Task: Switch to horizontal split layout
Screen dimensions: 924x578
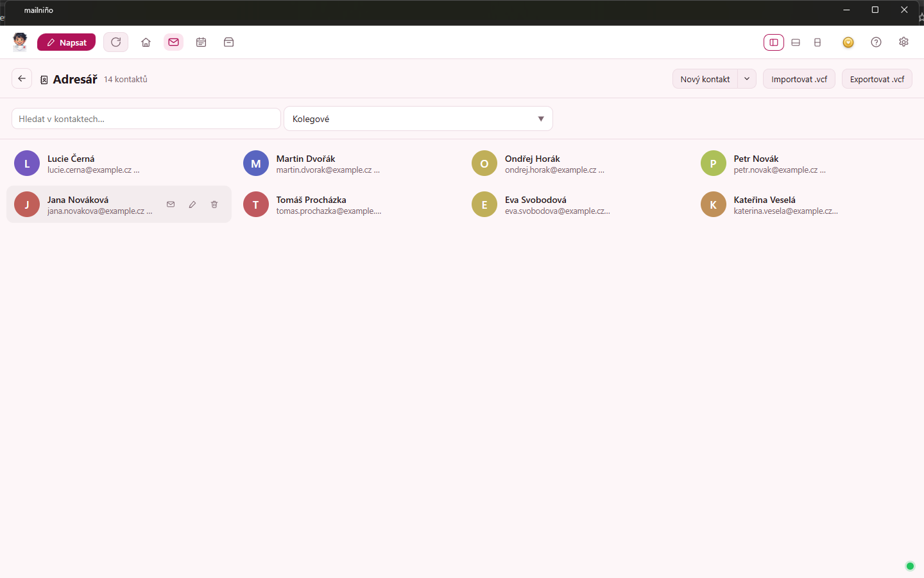Action: pos(796,42)
